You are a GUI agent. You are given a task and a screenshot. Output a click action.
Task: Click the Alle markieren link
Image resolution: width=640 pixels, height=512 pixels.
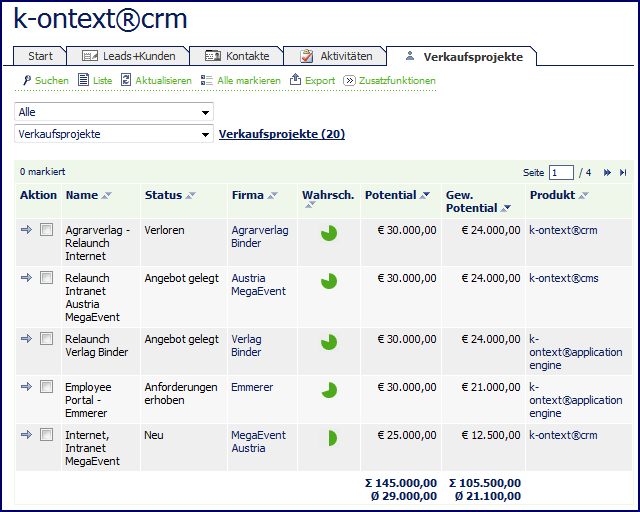(x=249, y=80)
